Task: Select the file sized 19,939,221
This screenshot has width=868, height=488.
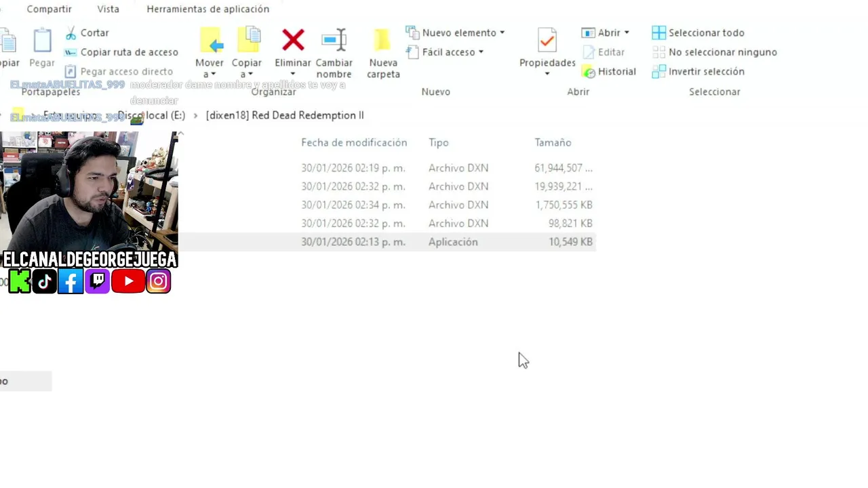Action: click(387, 186)
